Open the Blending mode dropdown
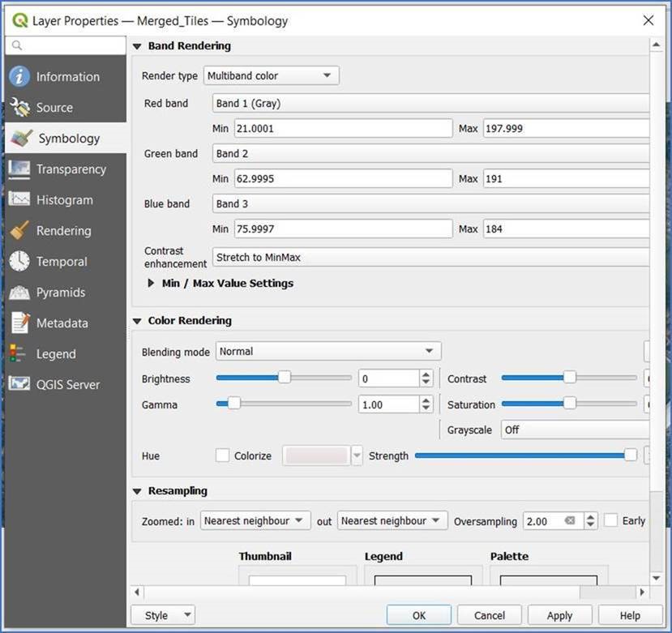The width and height of the screenshot is (672, 633). pyautogui.click(x=328, y=351)
